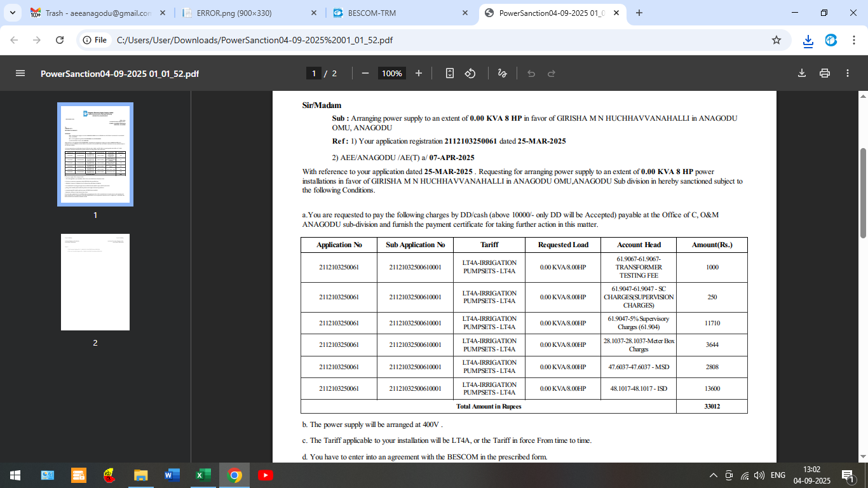Click the Amount(Rs.) column header
This screenshot has height=488, width=868.
[x=712, y=245]
